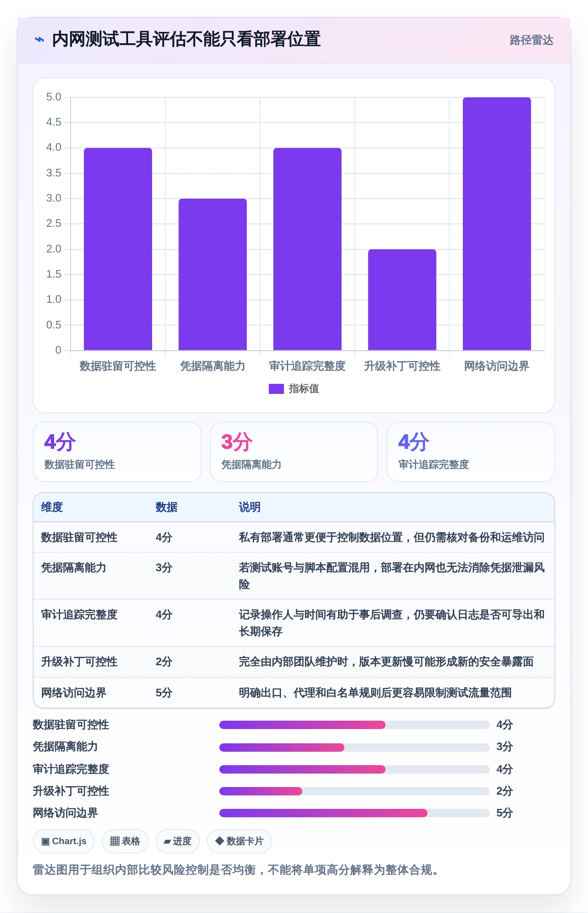Click the 说明 column header

coord(250,507)
